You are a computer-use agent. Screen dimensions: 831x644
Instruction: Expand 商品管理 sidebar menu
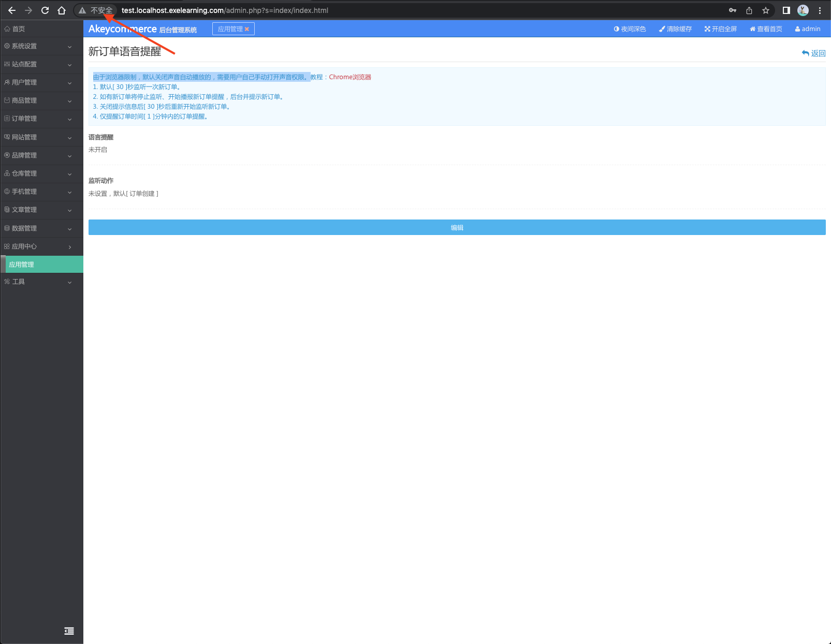[41, 100]
